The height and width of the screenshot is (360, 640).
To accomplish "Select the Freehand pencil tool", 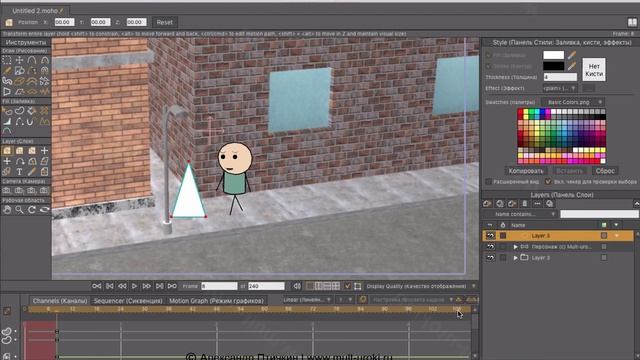I will (7, 71).
